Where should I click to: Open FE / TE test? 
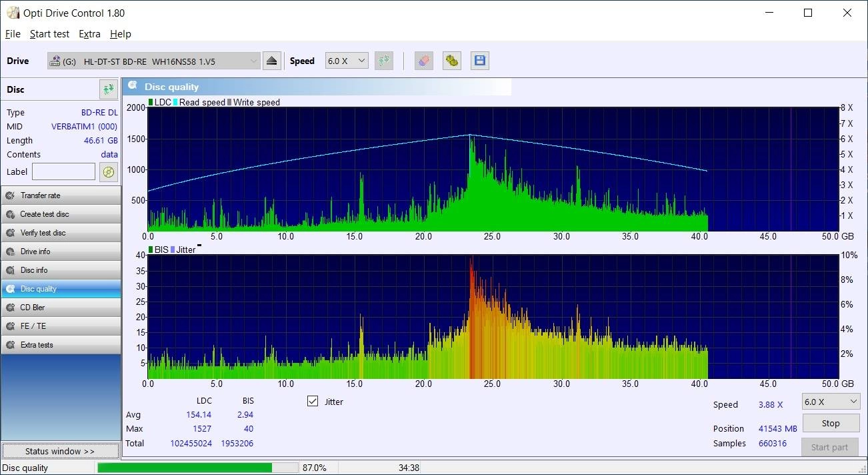(x=61, y=326)
